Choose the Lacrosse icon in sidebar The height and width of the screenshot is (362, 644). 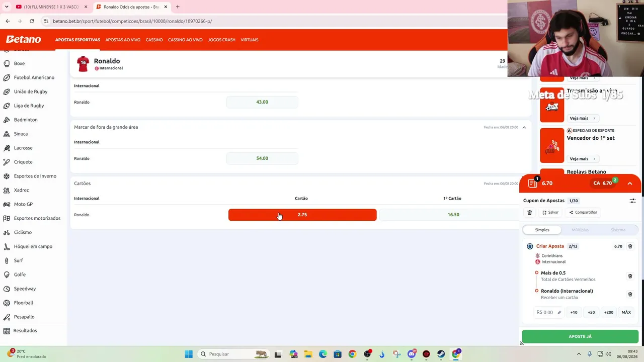[x=7, y=148]
